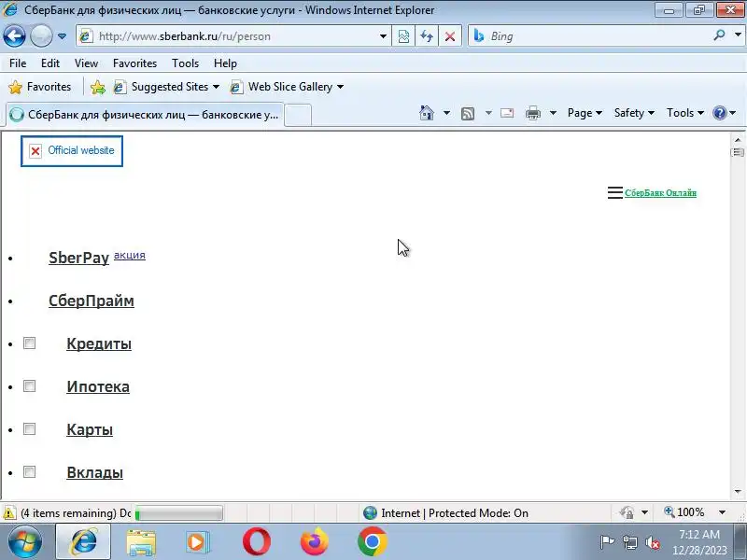
Task: Expand the zoom level dropdown arrow
Action: coord(722,512)
